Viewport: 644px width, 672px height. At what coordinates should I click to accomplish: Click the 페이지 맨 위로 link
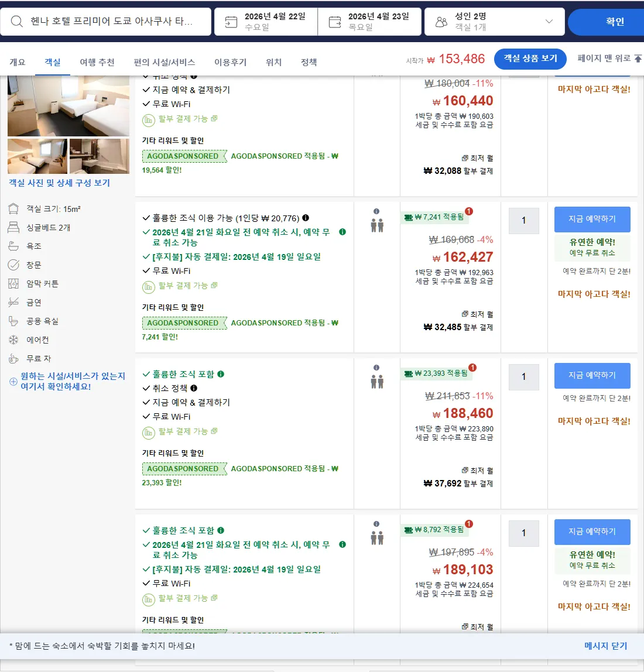point(604,59)
